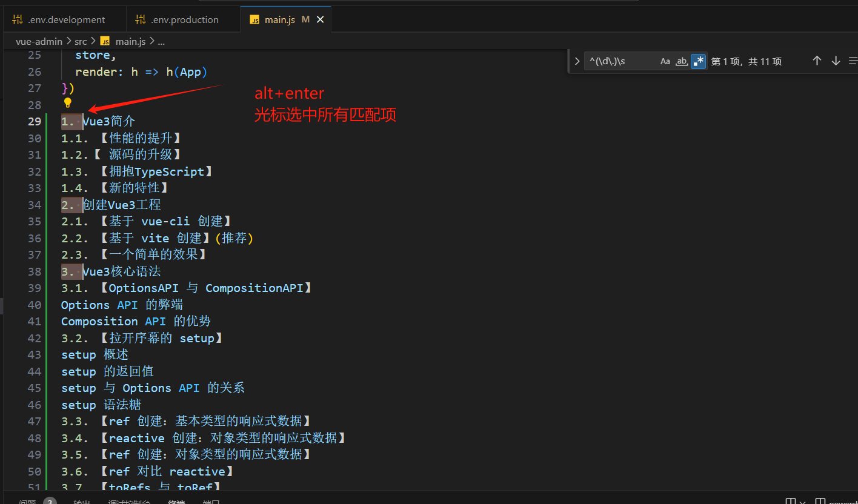
Task: Click 'setup 与 Options API 的关系' line
Action: pyautogui.click(x=153, y=388)
